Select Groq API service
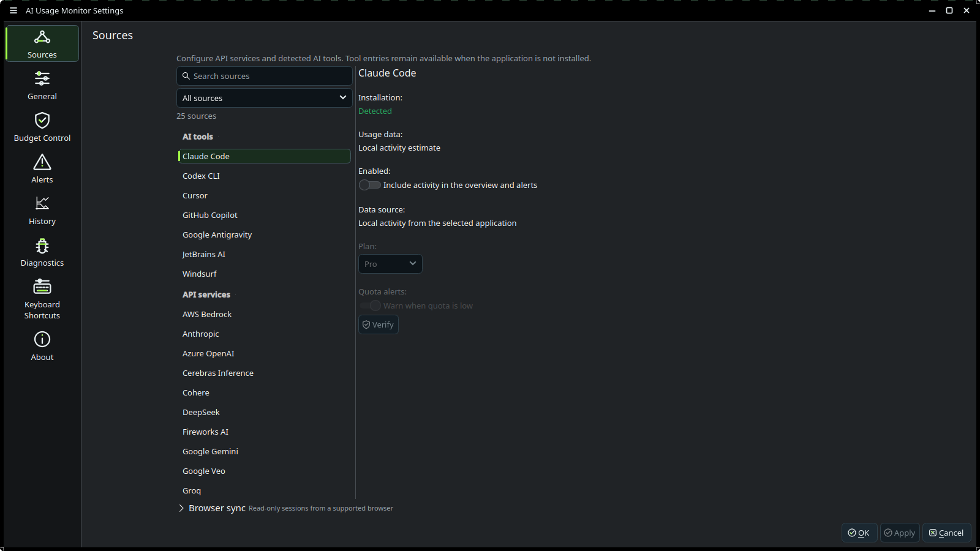The image size is (980, 551). (x=264, y=490)
